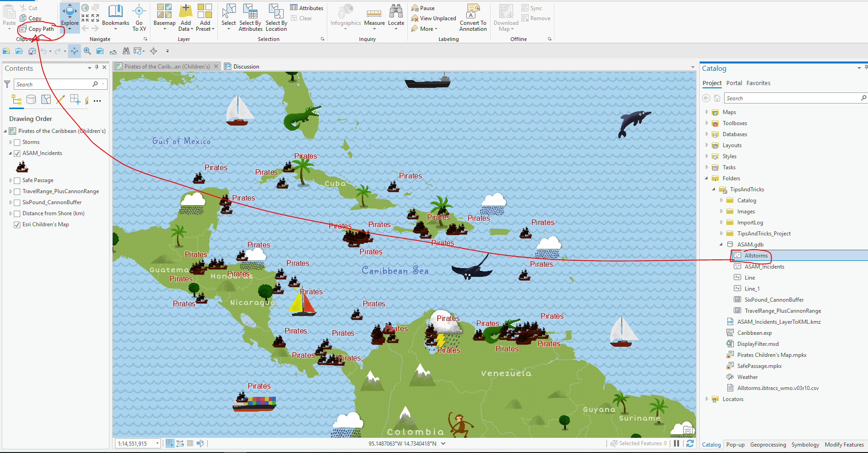Open the Modify Features pane tab
This screenshot has height=453, width=868.
[844, 445]
